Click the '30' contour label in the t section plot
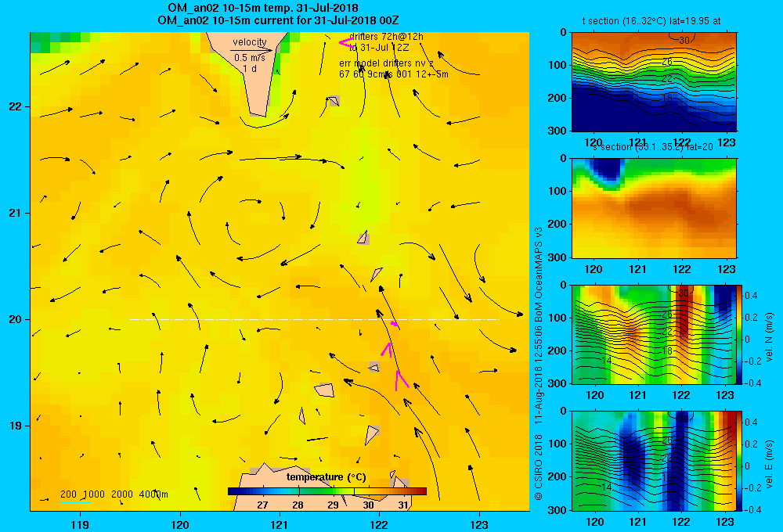The height and width of the screenshot is (532, 783). [684, 41]
